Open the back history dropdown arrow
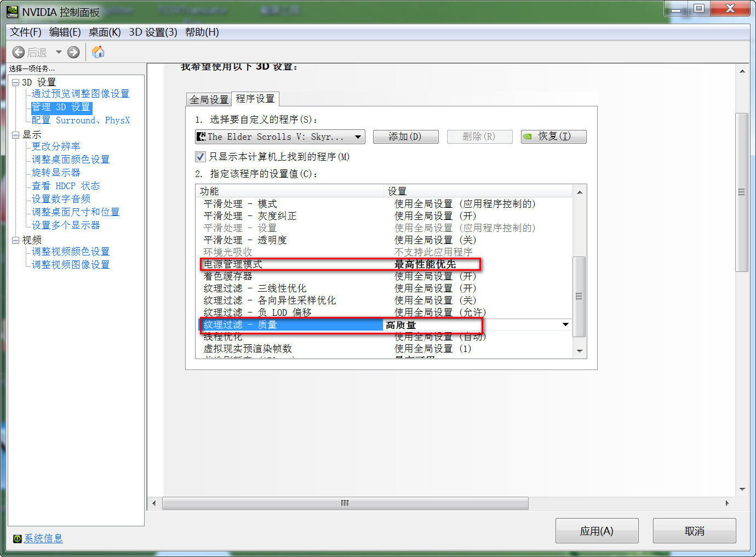Screen dimensions: 756x557 pyautogui.click(x=59, y=52)
